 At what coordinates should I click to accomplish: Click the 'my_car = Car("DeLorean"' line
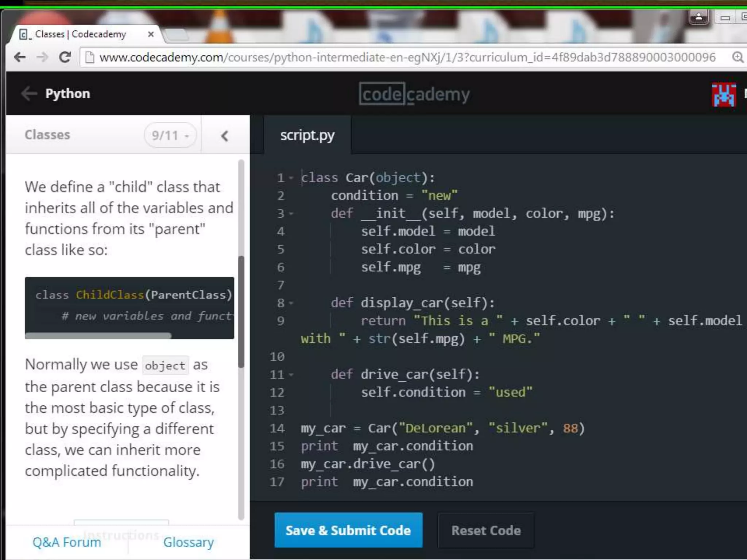[443, 428]
